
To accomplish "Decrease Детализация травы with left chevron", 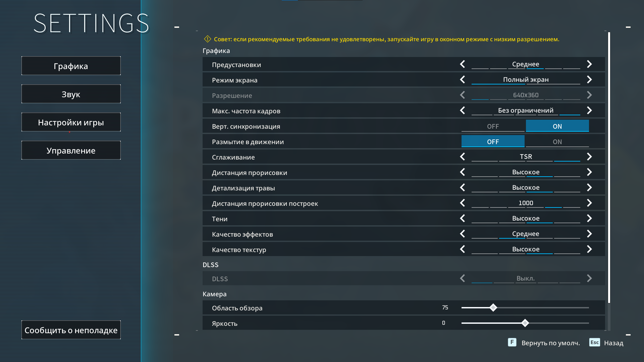I will (x=463, y=187).
